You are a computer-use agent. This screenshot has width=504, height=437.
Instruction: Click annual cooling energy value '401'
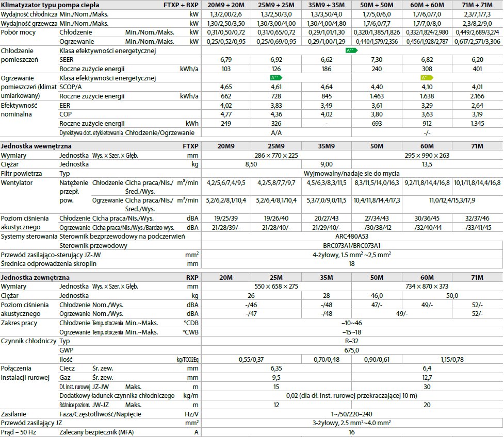point(477,69)
